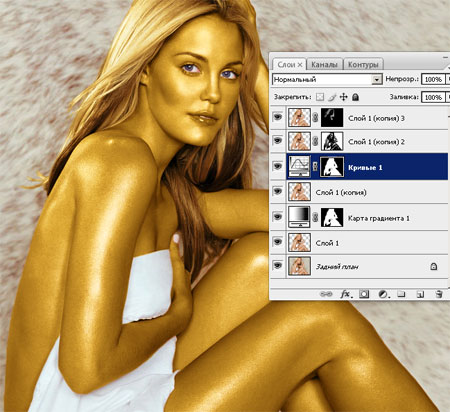Select the Карта градиента 1 mask thumbnail
This screenshot has height=412, width=450.
tap(332, 217)
